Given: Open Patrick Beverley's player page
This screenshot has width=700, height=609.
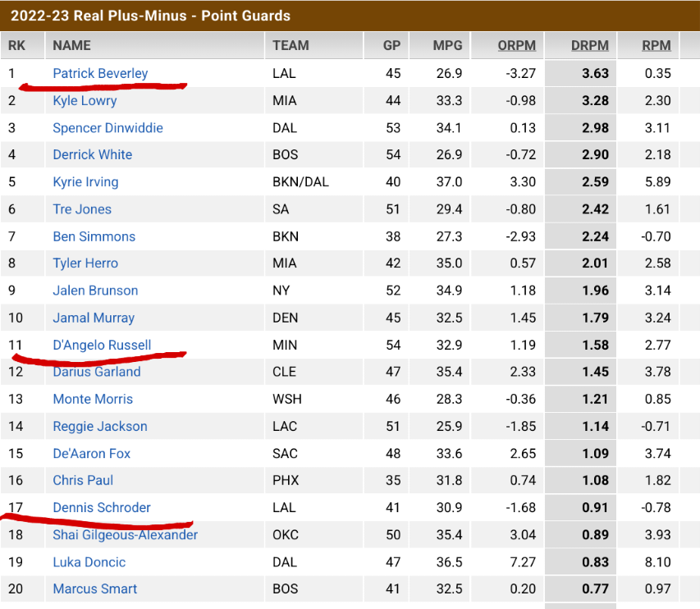Looking at the screenshot, I should point(100,73).
